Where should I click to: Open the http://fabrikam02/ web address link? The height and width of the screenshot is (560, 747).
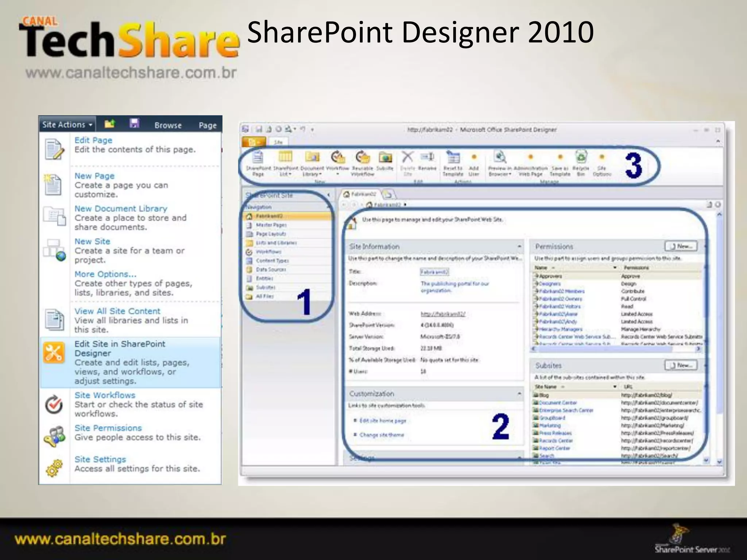(443, 314)
